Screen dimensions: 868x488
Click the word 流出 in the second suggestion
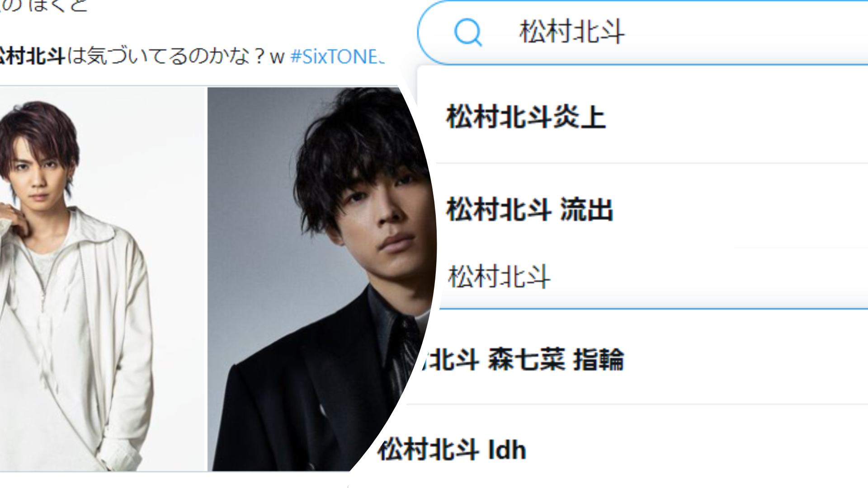[x=587, y=210]
